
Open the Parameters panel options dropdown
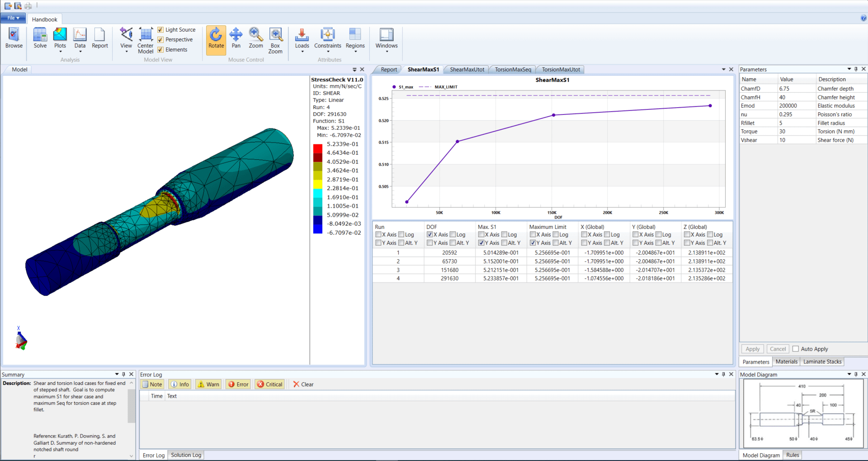click(849, 69)
